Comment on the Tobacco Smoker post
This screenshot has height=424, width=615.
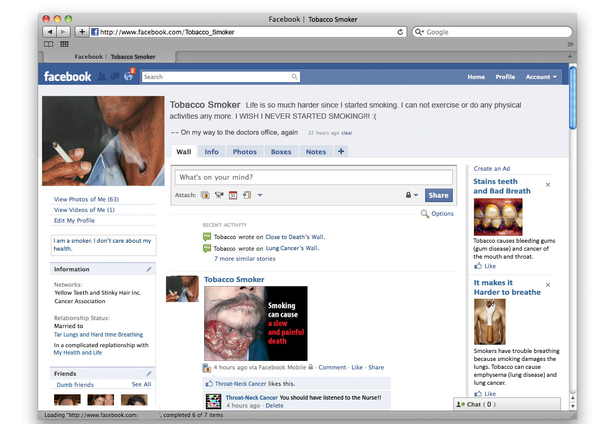[x=332, y=368]
